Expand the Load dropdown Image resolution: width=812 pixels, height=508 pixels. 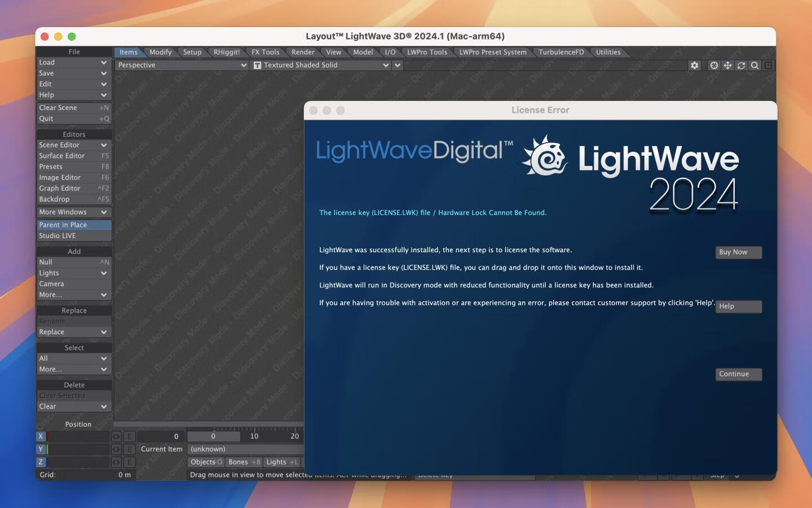pyautogui.click(x=74, y=62)
